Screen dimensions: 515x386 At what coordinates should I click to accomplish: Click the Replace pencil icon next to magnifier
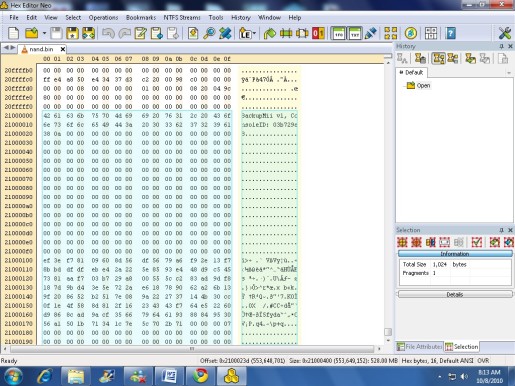(x=225, y=33)
